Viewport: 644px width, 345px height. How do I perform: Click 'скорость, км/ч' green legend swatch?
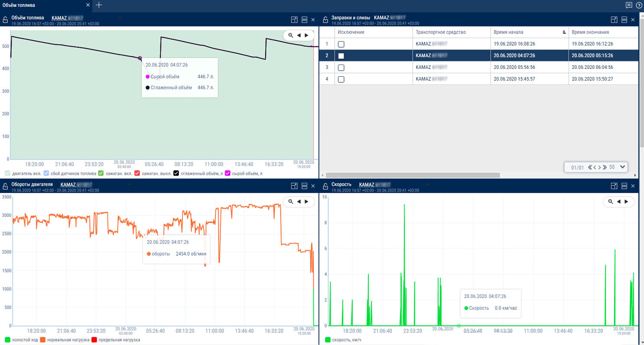click(x=328, y=340)
